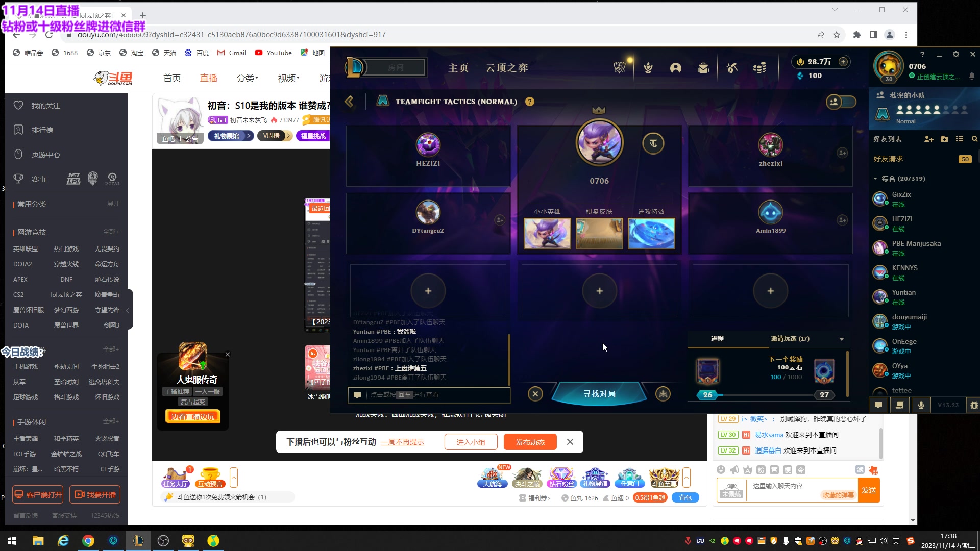Open the store coins icon in top navbar
Screen dimensions: 980x551
(759, 67)
